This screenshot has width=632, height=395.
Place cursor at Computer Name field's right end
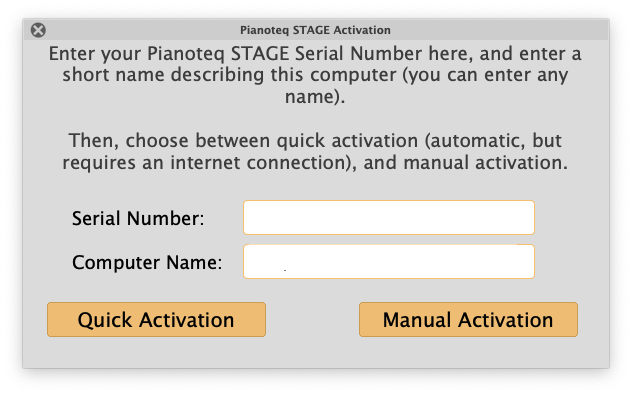[x=528, y=261]
